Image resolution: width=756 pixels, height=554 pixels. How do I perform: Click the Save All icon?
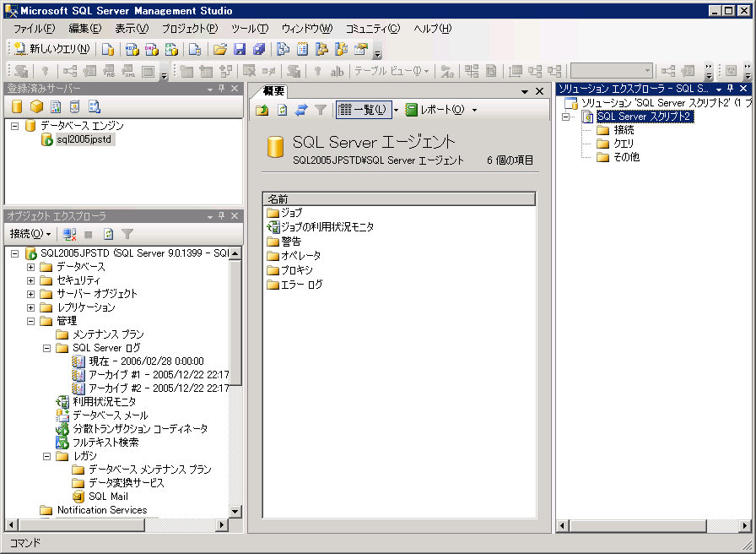click(x=259, y=49)
